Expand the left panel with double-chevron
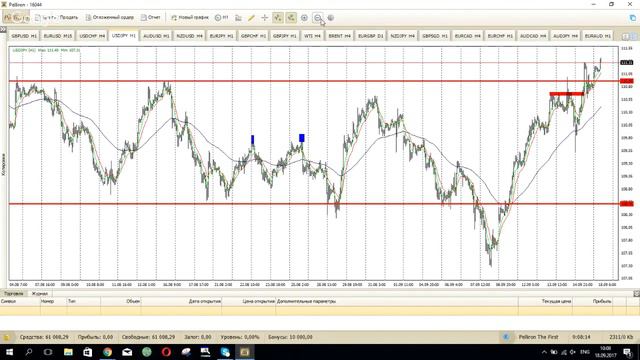 click(x=3, y=29)
